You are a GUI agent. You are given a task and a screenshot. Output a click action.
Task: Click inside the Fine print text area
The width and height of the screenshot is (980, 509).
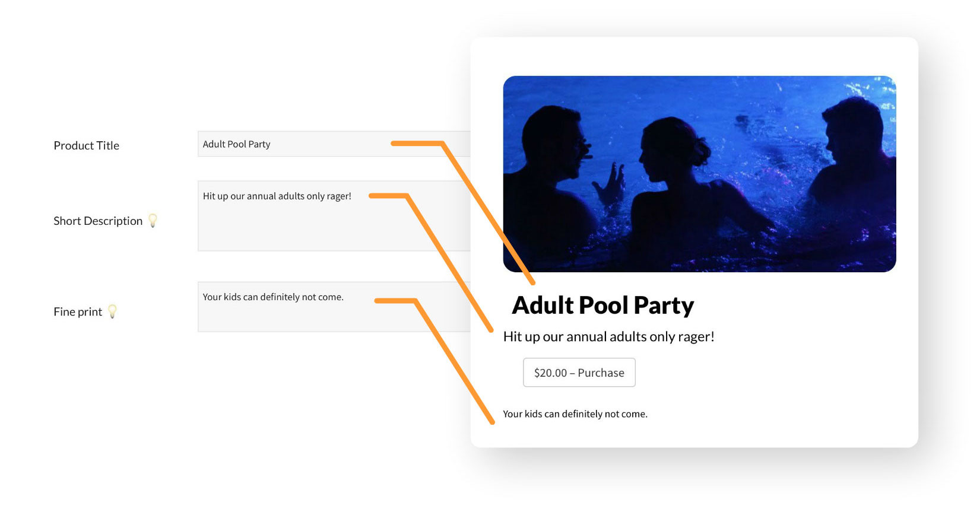click(334, 307)
